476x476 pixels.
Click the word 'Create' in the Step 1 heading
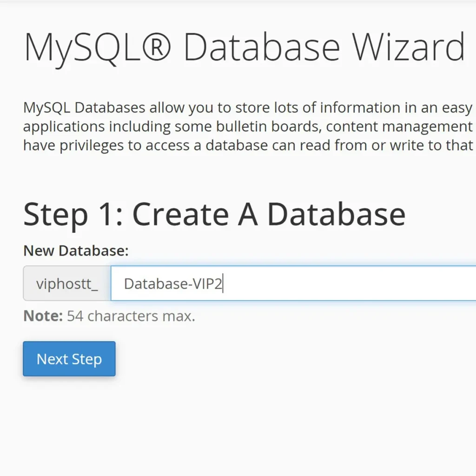tap(181, 215)
